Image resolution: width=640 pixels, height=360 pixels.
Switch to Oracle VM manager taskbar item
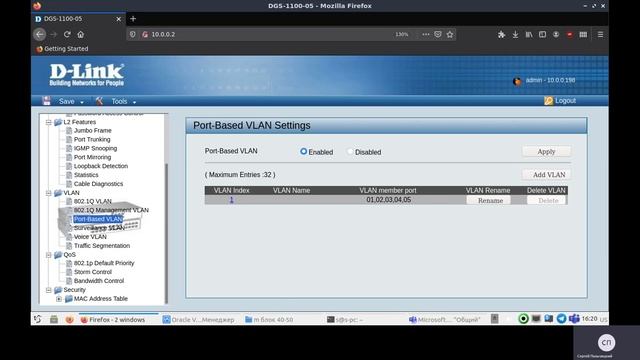tap(199, 320)
